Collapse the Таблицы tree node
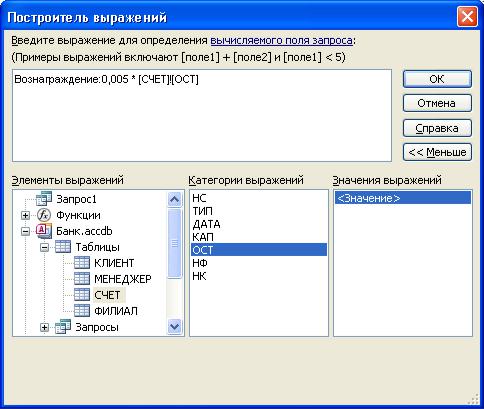 44,247
